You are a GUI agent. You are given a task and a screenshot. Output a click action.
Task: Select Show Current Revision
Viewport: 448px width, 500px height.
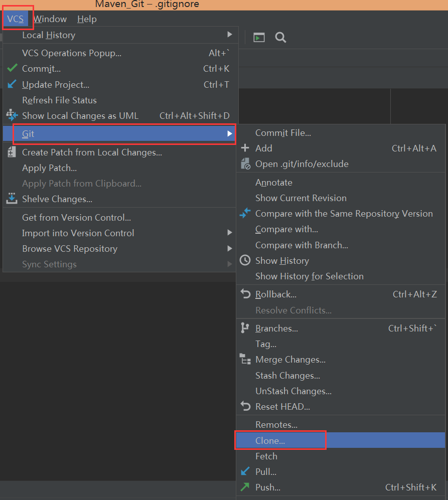pos(341,198)
